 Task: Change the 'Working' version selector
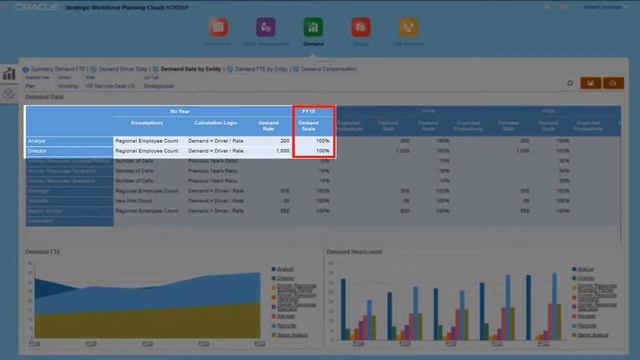click(x=67, y=86)
